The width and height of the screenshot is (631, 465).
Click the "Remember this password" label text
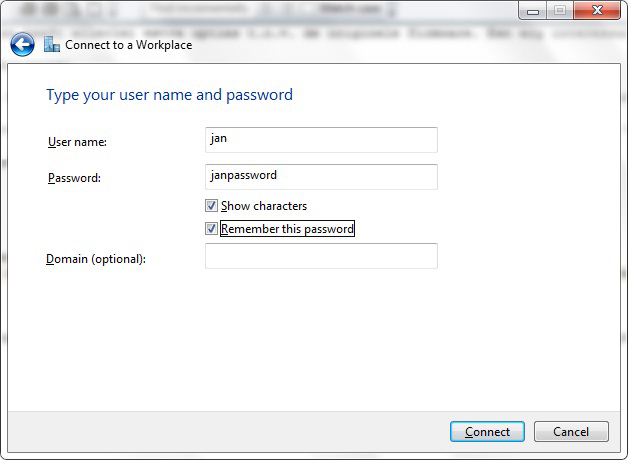point(287,229)
